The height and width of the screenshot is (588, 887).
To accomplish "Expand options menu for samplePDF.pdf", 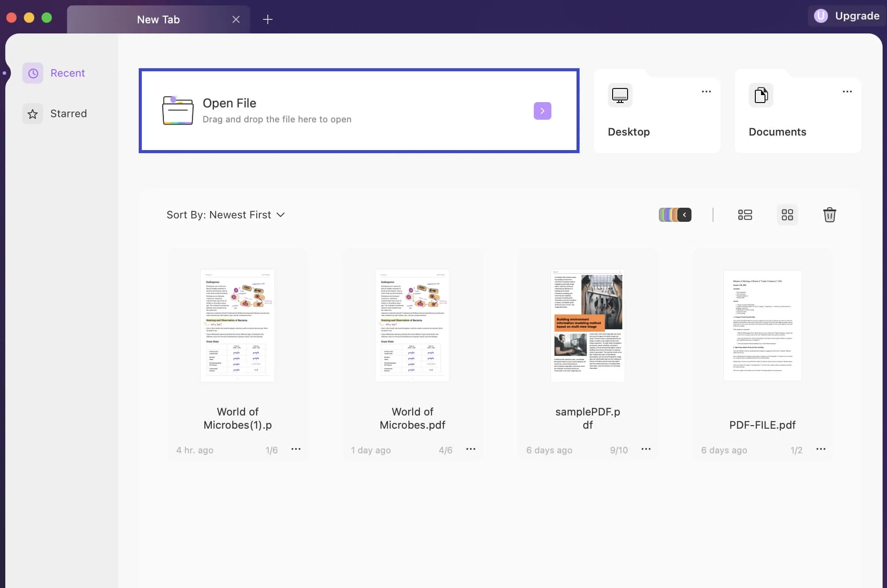I will click(646, 449).
